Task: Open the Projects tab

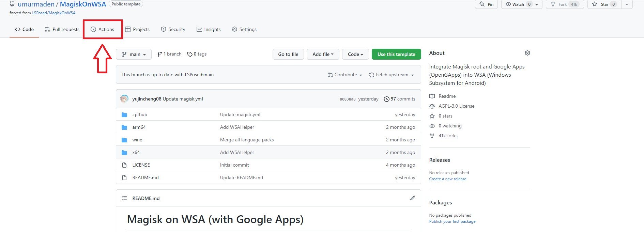Action: [137, 29]
